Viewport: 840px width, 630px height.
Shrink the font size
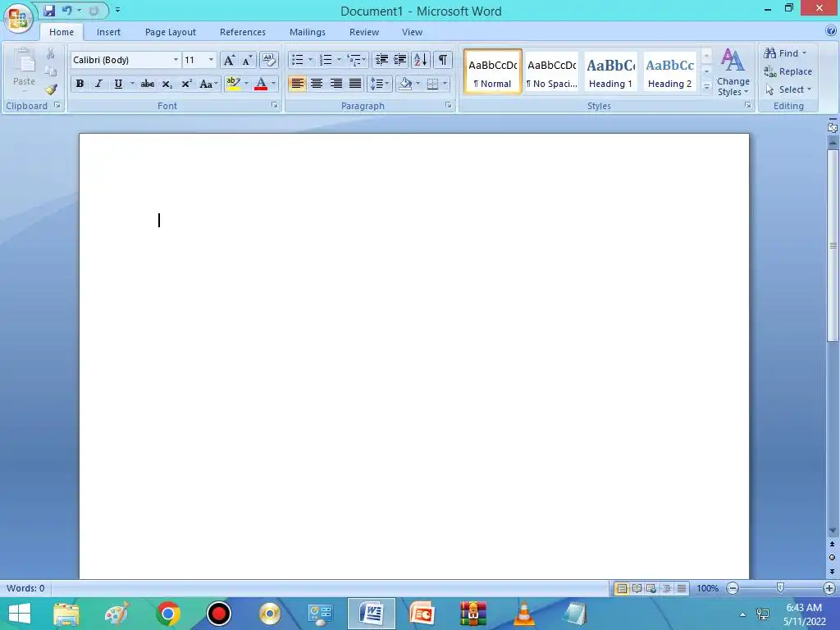247,60
